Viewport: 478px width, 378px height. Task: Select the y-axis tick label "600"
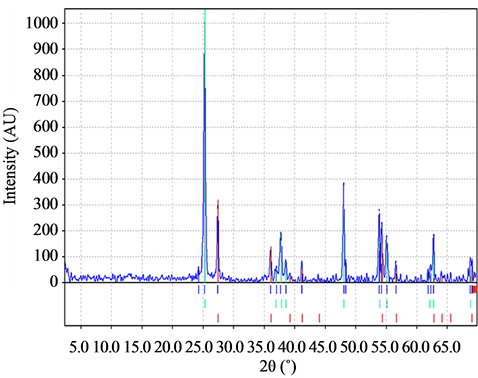point(46,127)
